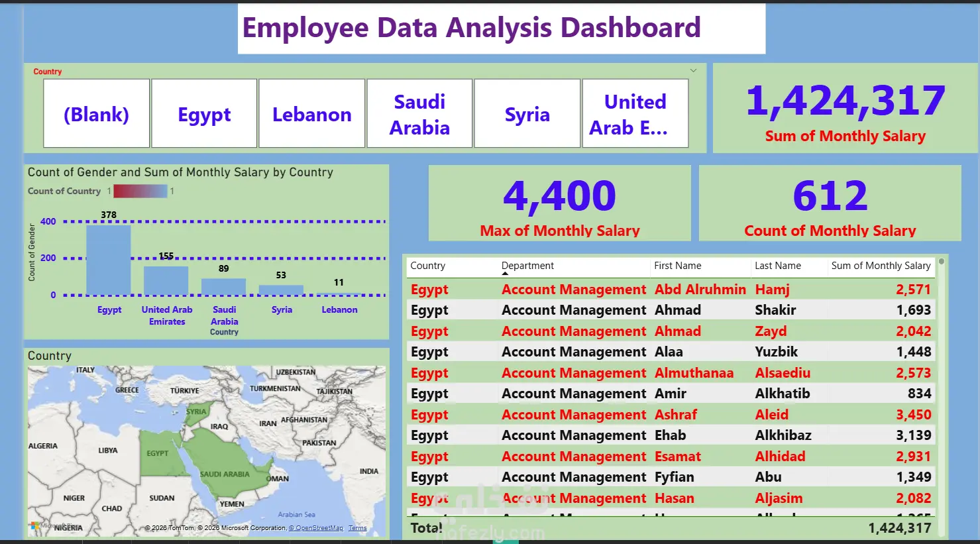Sort by Sum of Monthly Salary header
Viewport: 980px width, 544px height.
click(x=881, y=266)
